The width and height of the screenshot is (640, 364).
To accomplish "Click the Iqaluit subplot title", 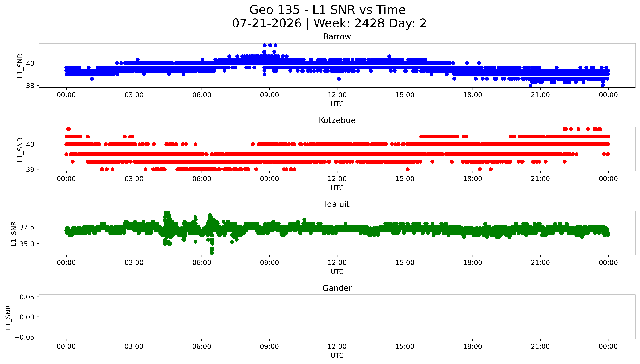I will 337,204.
